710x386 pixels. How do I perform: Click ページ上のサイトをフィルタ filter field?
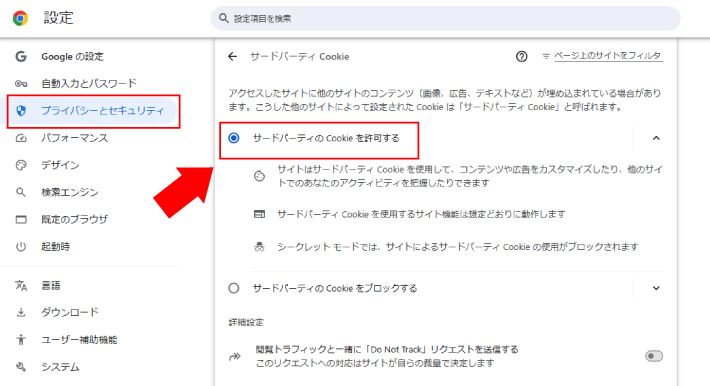(608, 56)
